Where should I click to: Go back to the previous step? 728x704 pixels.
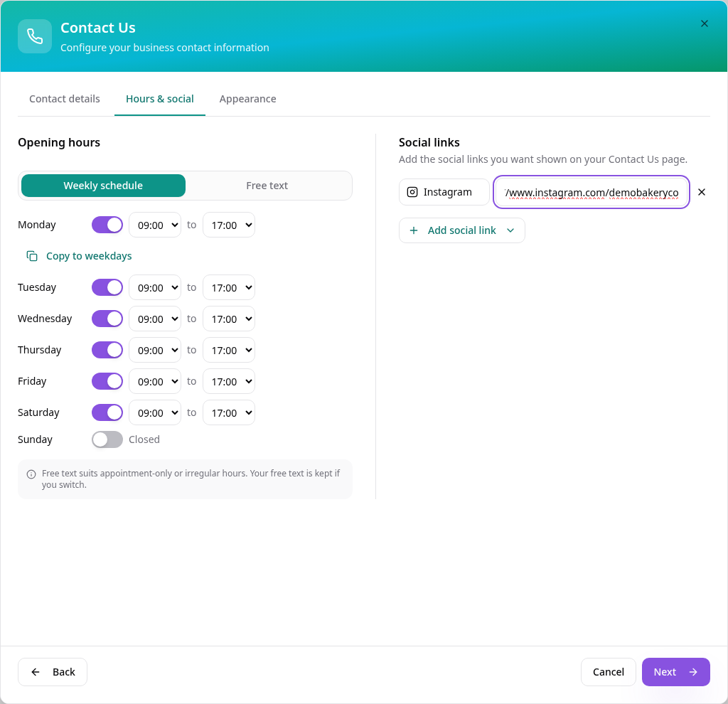coord(53,672)
